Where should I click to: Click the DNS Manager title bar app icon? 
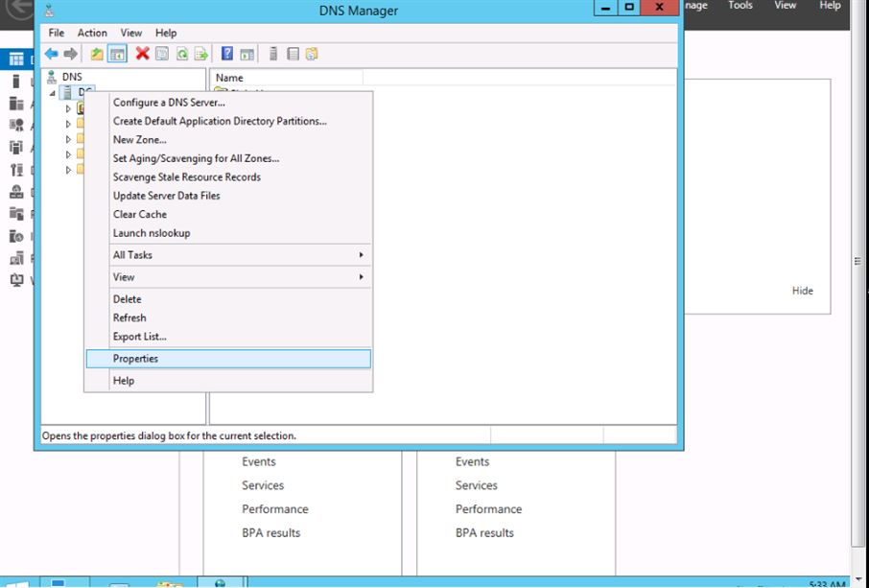(x=49, y=10)
